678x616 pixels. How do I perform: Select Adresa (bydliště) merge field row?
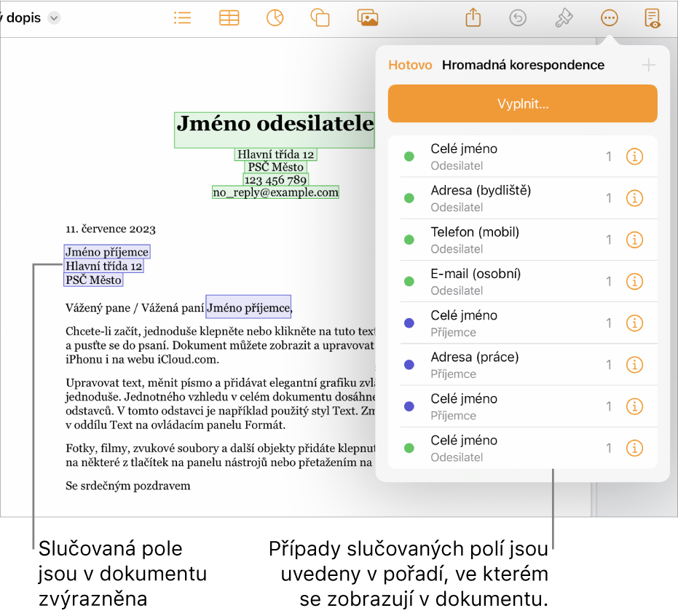point(522,198)
